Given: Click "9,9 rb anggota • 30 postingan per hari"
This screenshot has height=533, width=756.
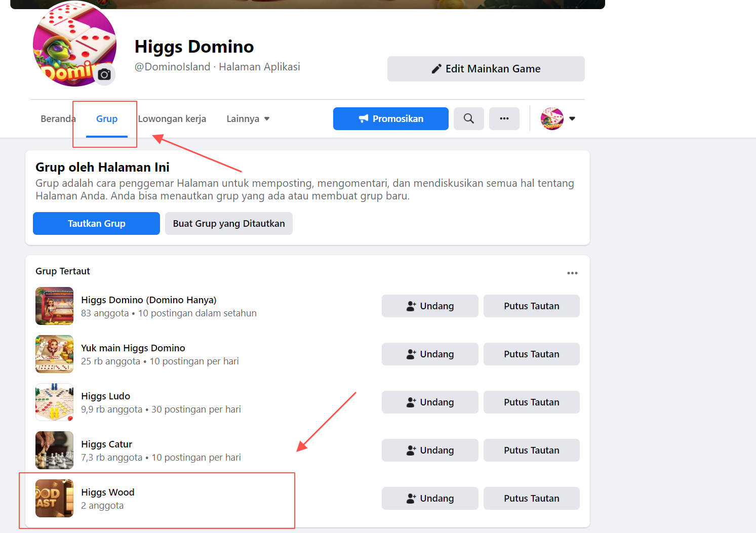Looking at the screenshot, I should tap(161, 409).
